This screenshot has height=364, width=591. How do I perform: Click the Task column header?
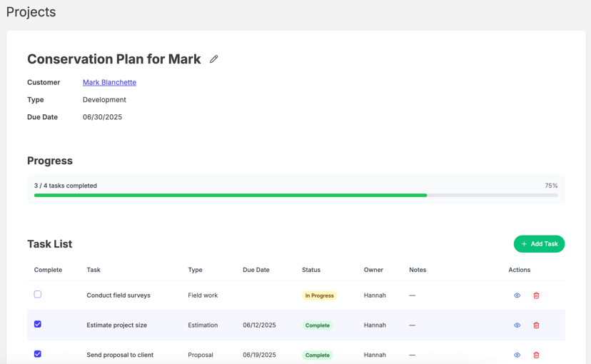tap(94, 270)
